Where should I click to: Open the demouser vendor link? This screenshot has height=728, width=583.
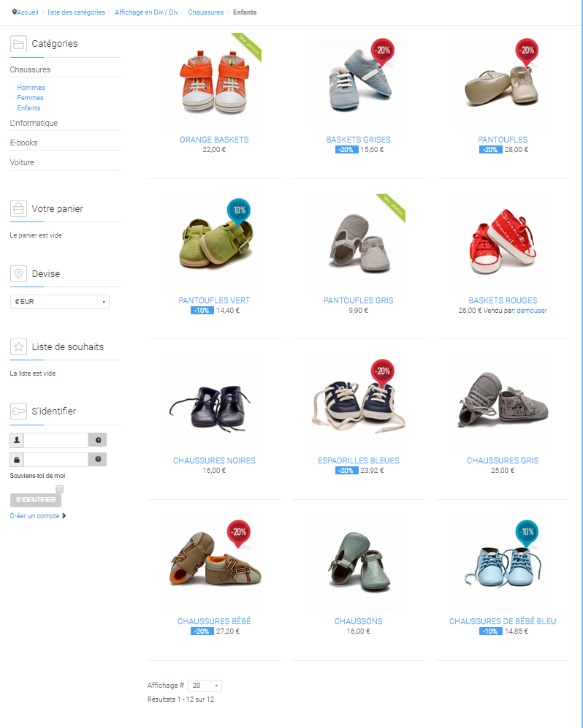pos(531,311)
